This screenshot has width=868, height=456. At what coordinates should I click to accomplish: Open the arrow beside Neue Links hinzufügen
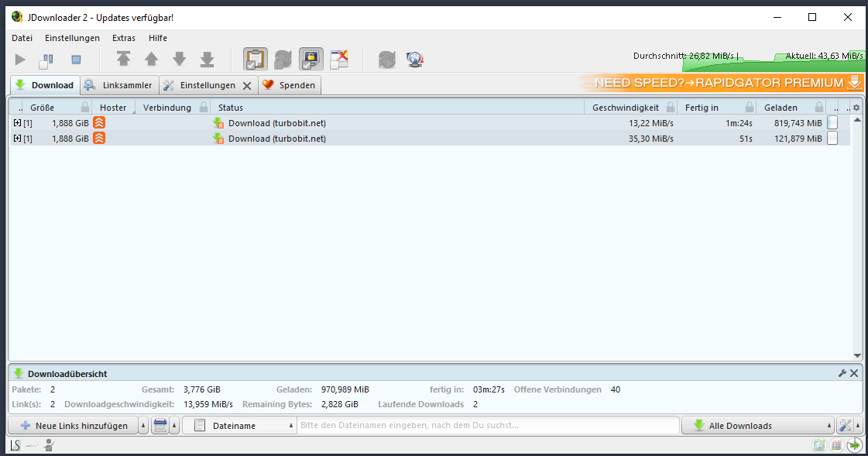tap(143, 426)
